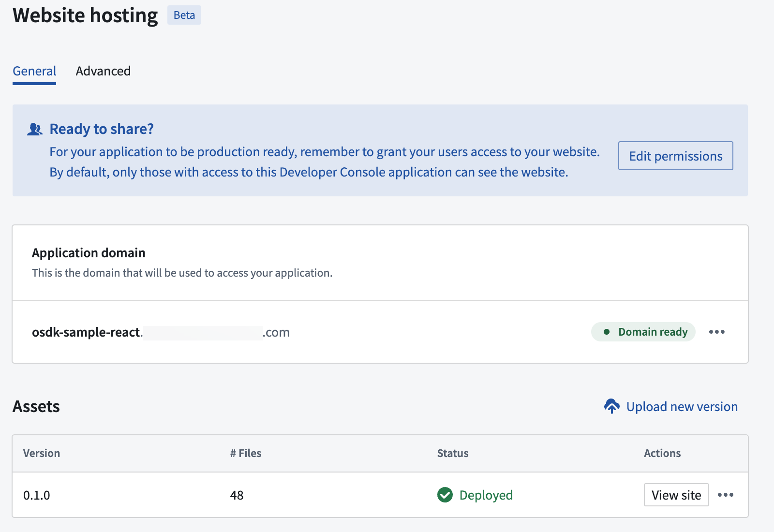Viewport: 774px width, 532px height.
Task: Click the Version column header
Action: (x=42, y=453)
